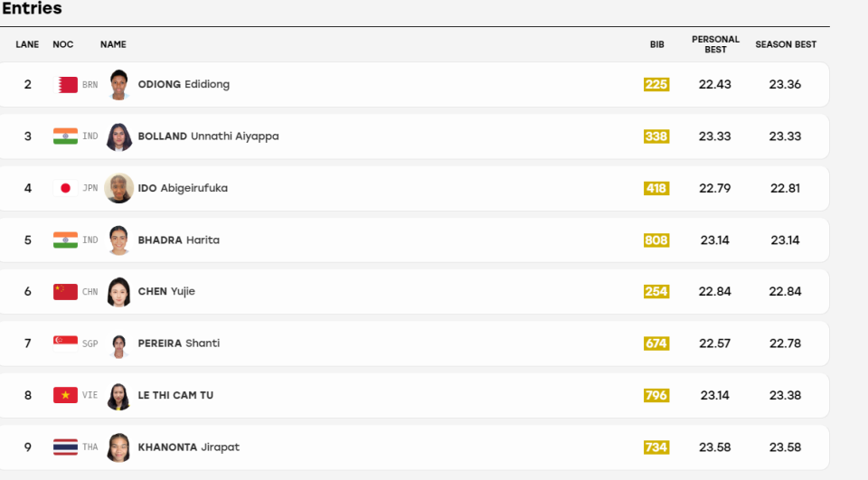Click bib number 254
The image size is (868, 480).
656,292
